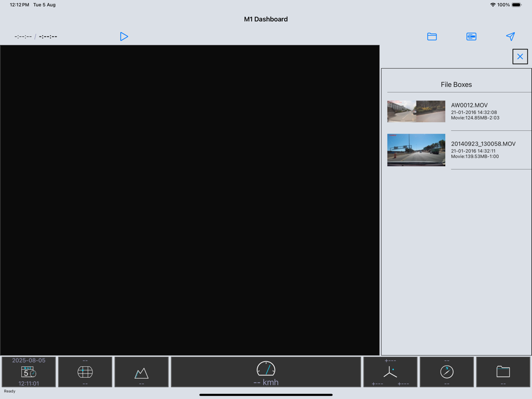Tap the date and time calendar widget
532x399 pixels.
tap(29, 371)
